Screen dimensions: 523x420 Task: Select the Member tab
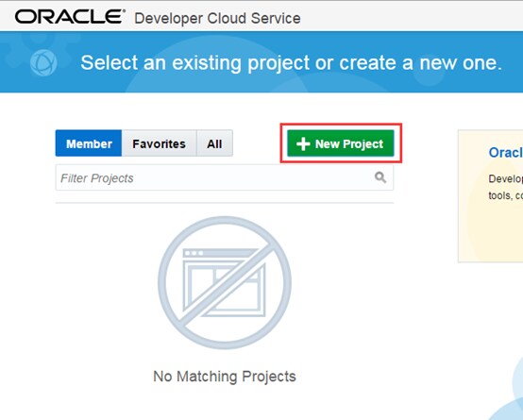tap(89, 143)
